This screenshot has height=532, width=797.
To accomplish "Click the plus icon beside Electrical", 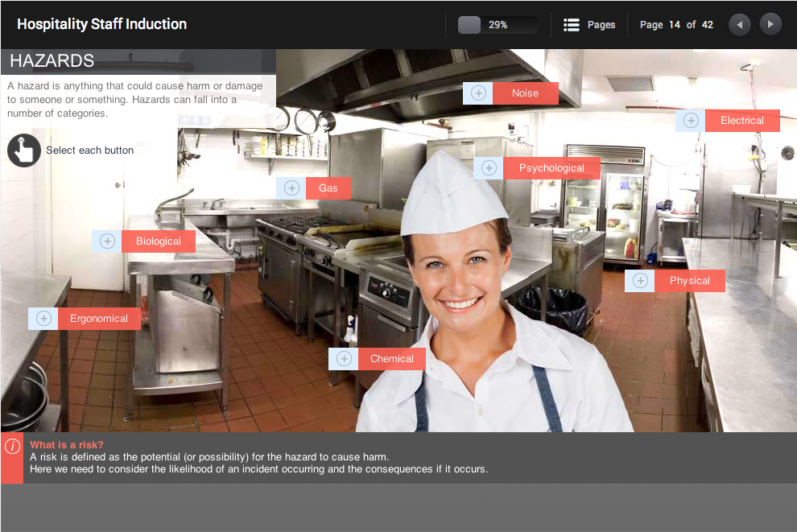I will coord(690,121).
